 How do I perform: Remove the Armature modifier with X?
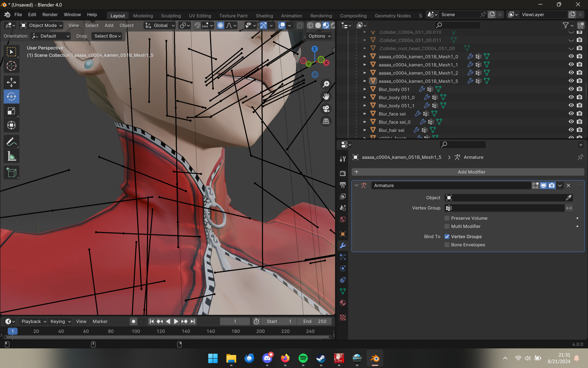tap(568, 186)
